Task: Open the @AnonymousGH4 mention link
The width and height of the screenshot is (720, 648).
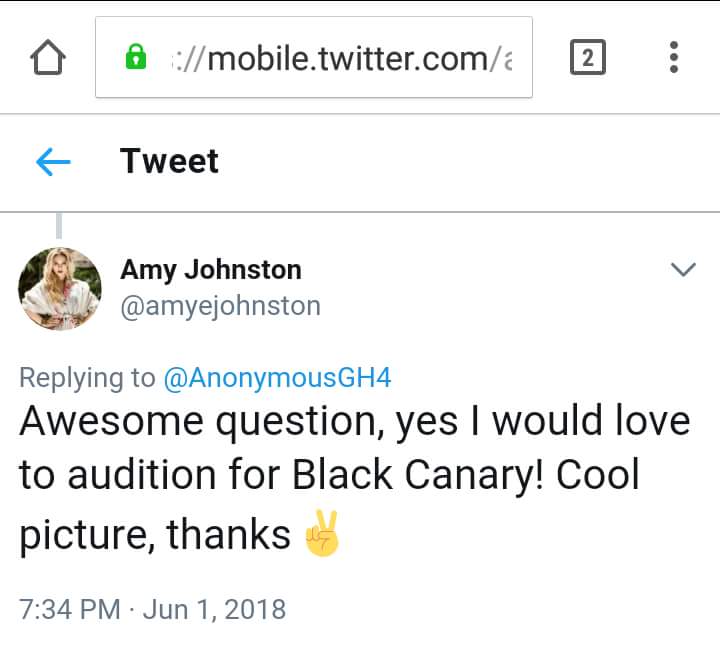Action: pos(277,377)
